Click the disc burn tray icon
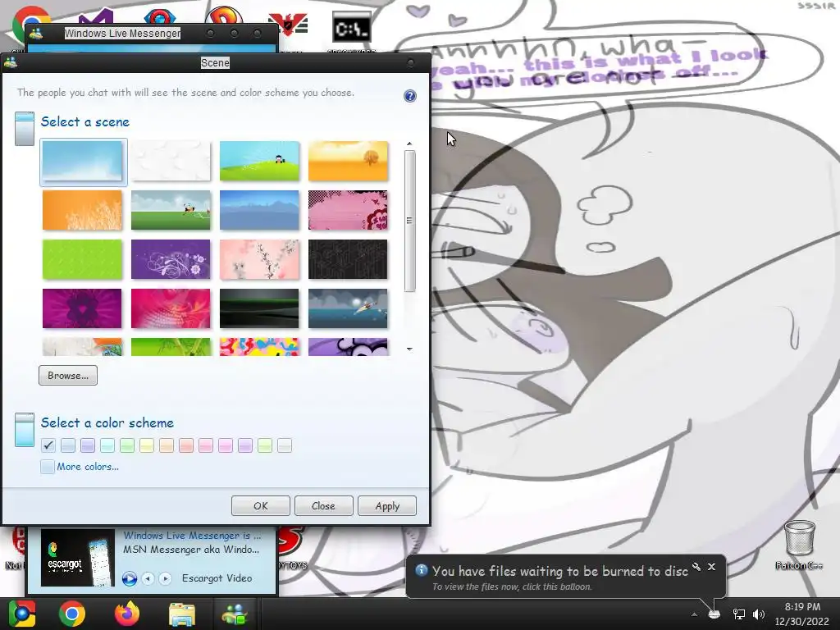The image size is (840, 630). [714, 614]
